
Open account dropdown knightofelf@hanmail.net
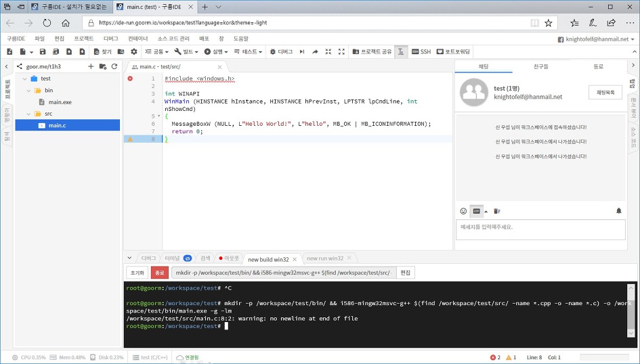pos(597,39)
